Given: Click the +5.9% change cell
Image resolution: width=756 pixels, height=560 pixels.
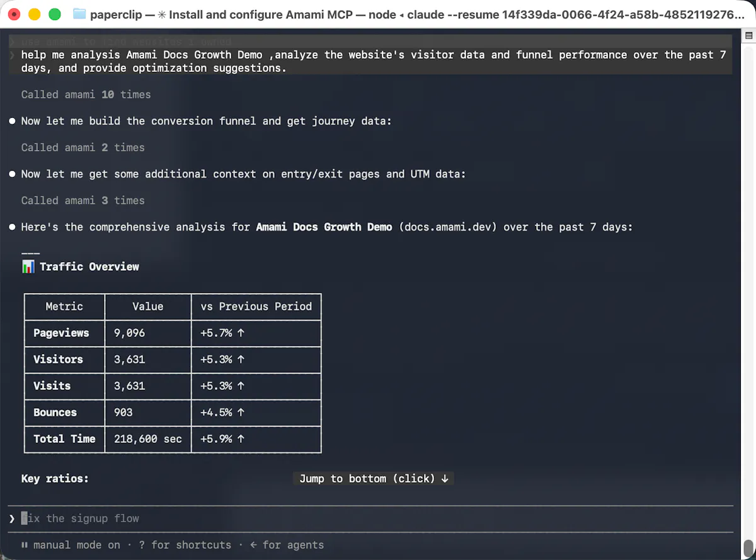Looking at the screenshot, I should (x=222, y=439).
